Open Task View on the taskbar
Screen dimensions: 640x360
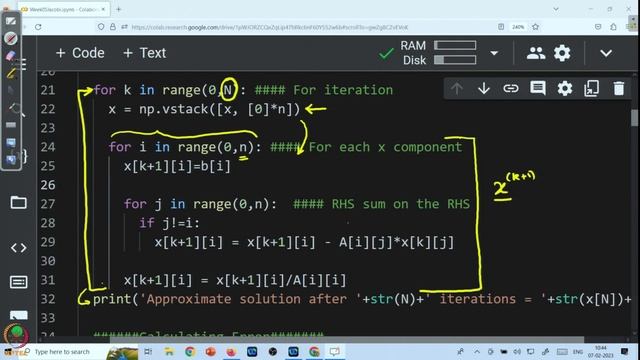click(x=148, y=352)
